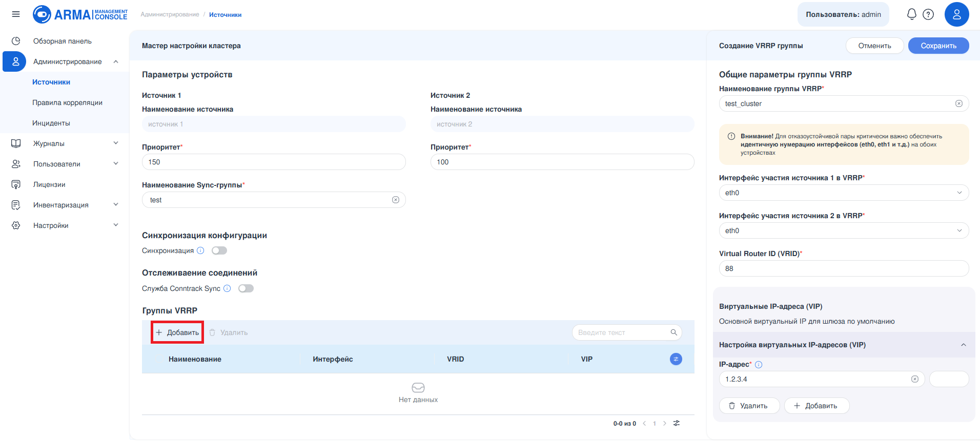Go to previous page in table
980x442 pixels.
click(x=644, y=423)
